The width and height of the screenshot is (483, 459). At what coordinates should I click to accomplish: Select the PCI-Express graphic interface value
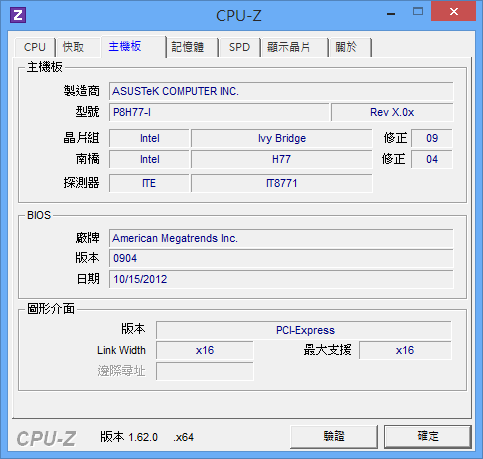click(304, 330)
